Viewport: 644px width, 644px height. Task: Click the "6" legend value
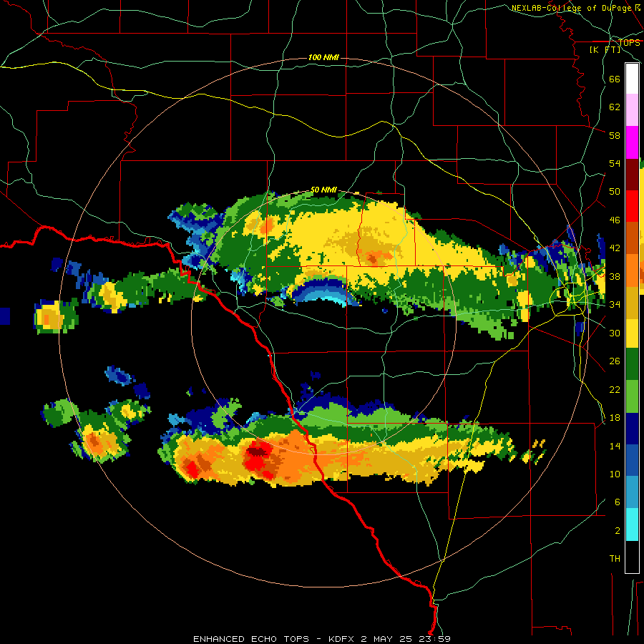pos(617,502)
